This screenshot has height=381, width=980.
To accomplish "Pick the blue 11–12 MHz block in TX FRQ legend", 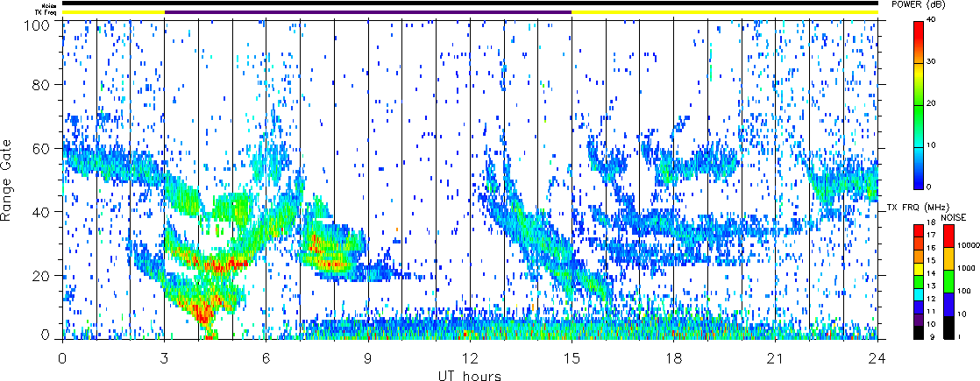I will 919,307.
